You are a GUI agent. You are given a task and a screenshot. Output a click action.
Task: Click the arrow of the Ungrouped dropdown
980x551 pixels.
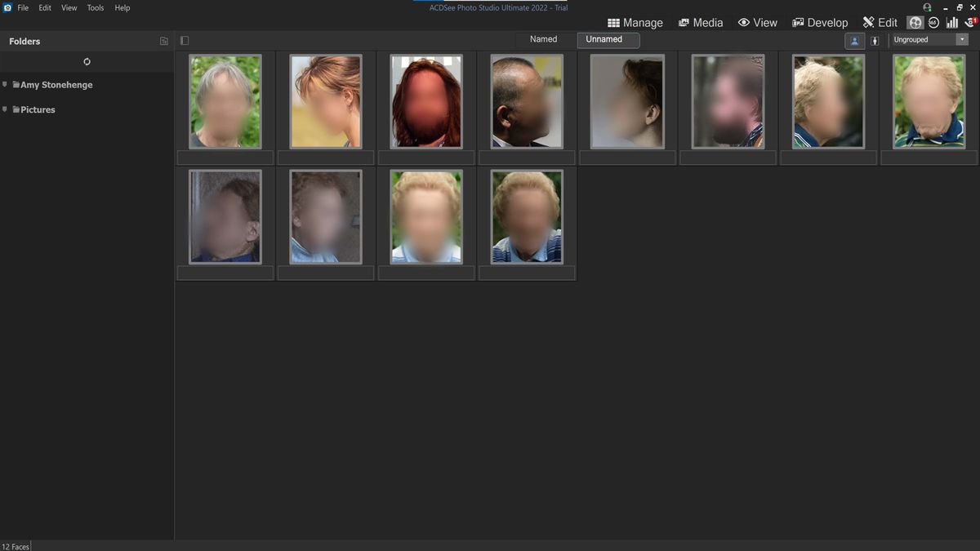click(x=962, y=39)
